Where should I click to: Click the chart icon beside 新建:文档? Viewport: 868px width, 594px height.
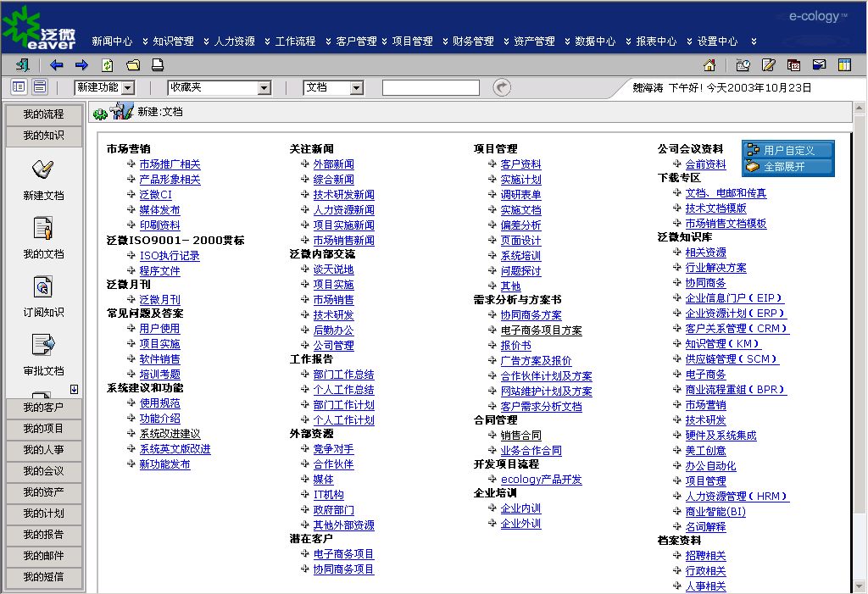point(122,111)
